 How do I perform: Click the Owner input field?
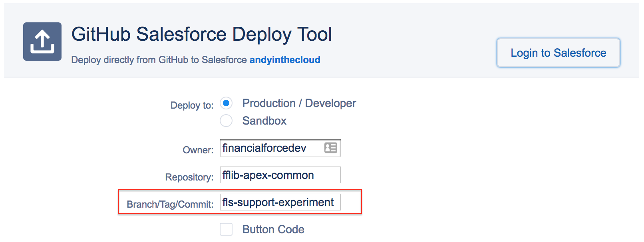click(x=280, y=148)
